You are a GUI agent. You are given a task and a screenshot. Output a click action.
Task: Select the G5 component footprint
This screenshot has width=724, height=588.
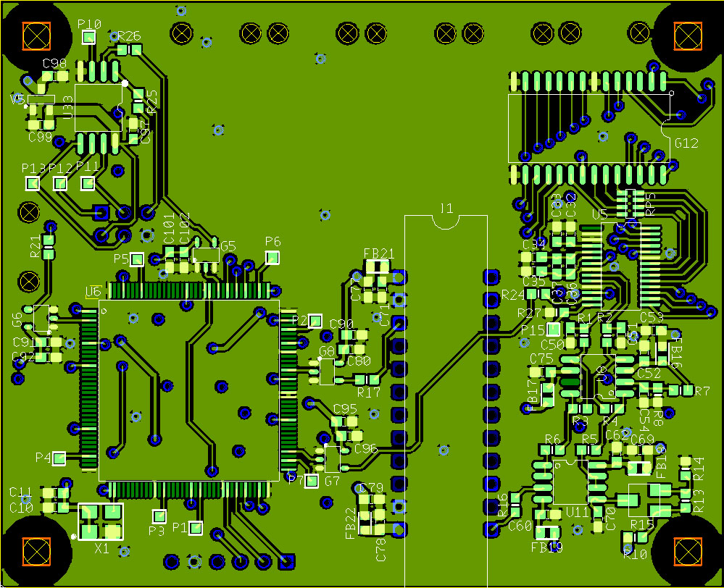click(206, 255)
